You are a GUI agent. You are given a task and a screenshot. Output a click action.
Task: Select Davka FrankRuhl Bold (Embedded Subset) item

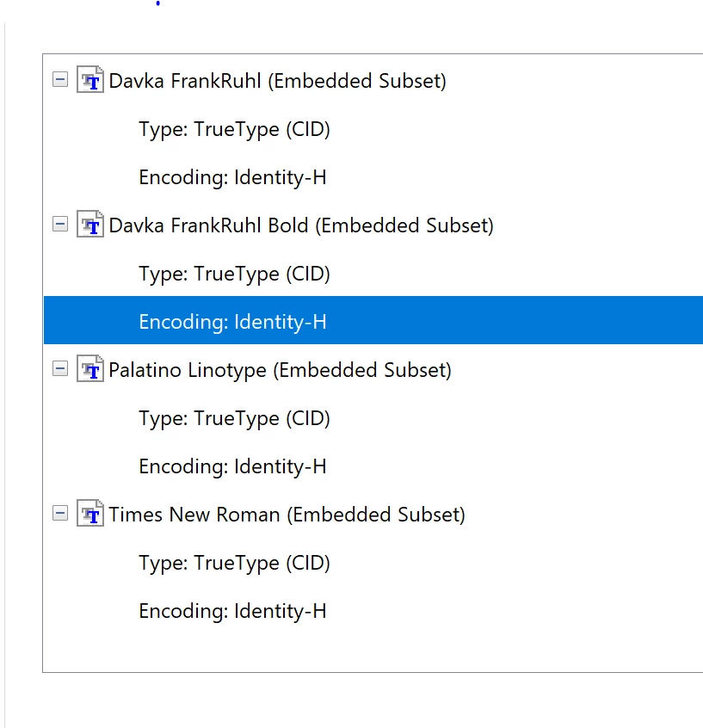301,225
